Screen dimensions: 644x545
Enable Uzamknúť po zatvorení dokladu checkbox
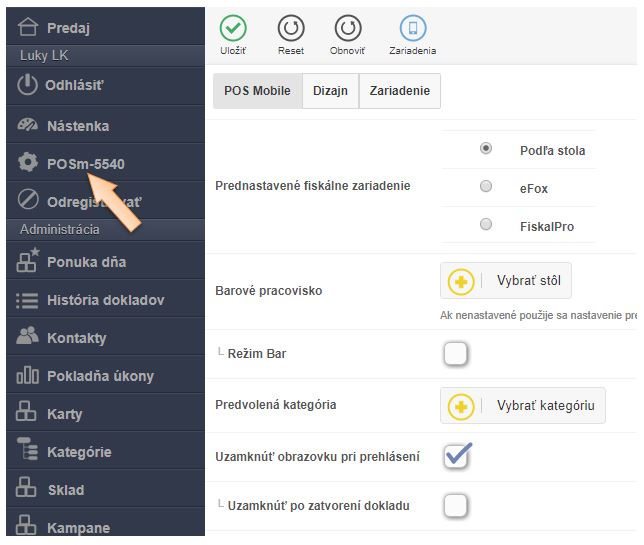pos(455,505)
